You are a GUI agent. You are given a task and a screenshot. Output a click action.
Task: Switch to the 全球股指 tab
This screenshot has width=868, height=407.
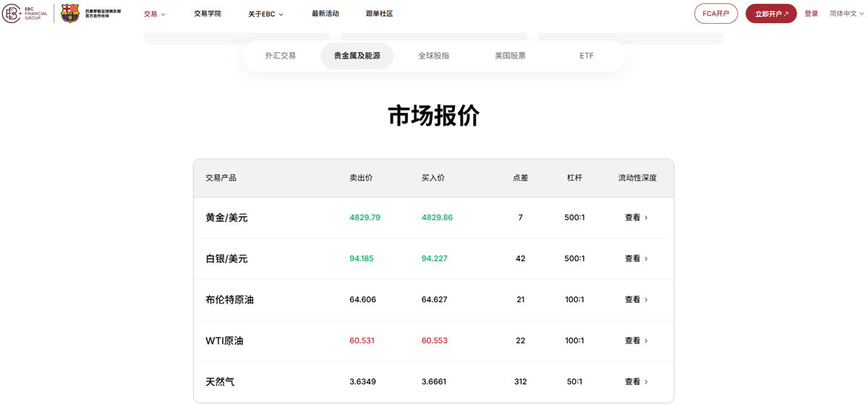click(433, 56)
